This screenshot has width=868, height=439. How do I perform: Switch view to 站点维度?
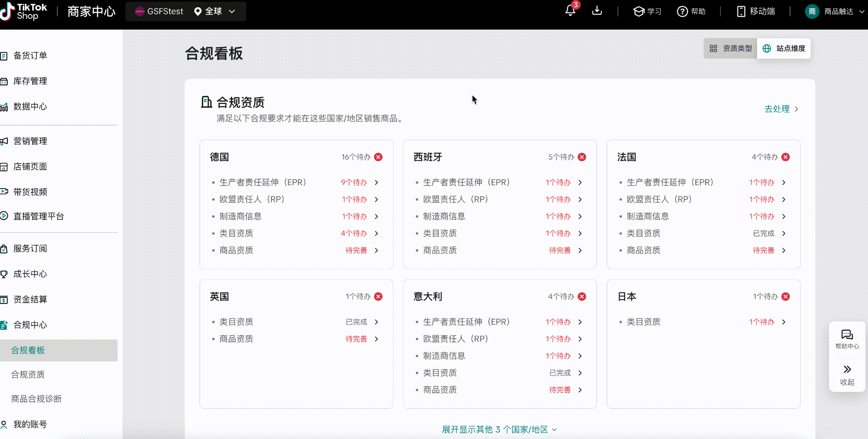(784, 48)
